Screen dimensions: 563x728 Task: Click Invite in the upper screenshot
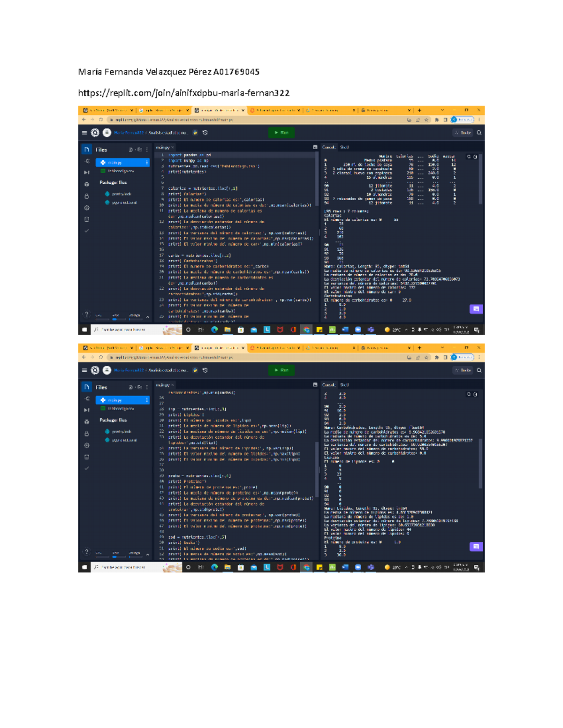[463, 133]
